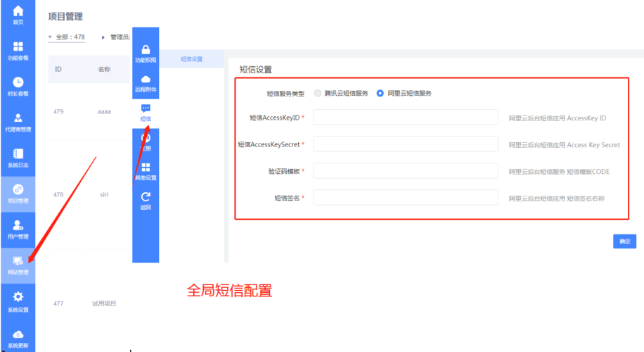Open 网站管理 in the left sidebar

pos(18,265)
